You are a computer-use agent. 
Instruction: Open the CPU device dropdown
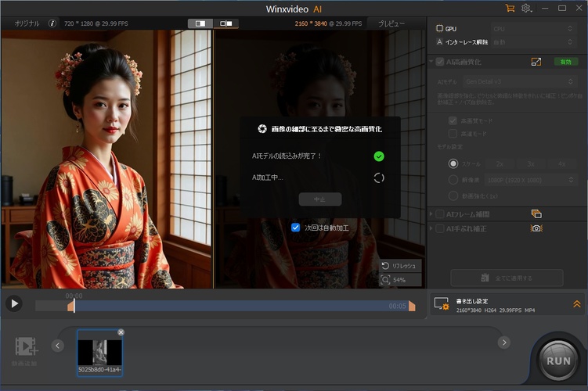pos(532,29)
